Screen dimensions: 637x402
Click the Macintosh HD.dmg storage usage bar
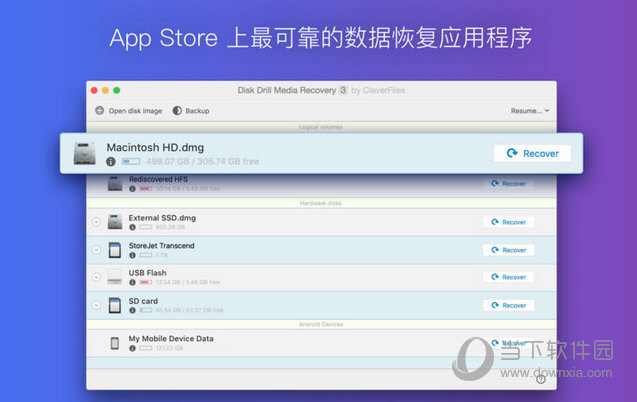(x=131, y=162)
